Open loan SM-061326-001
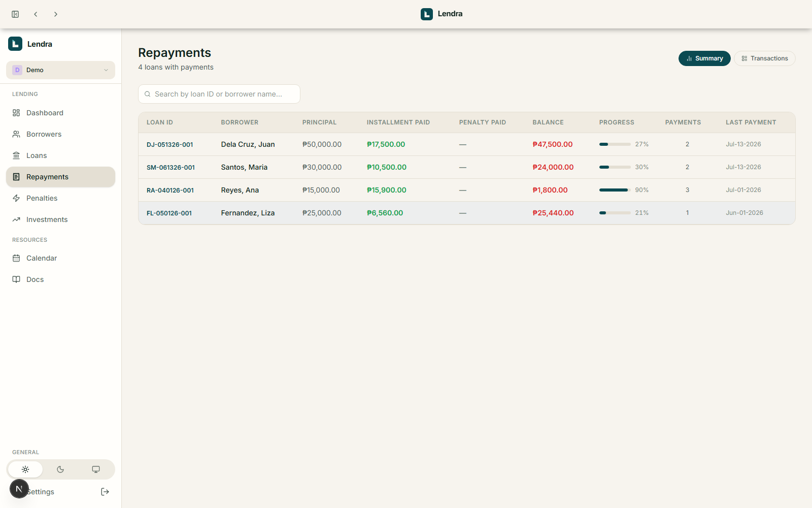The height and width of the screenshot is (508, 812). pos(171,168)
